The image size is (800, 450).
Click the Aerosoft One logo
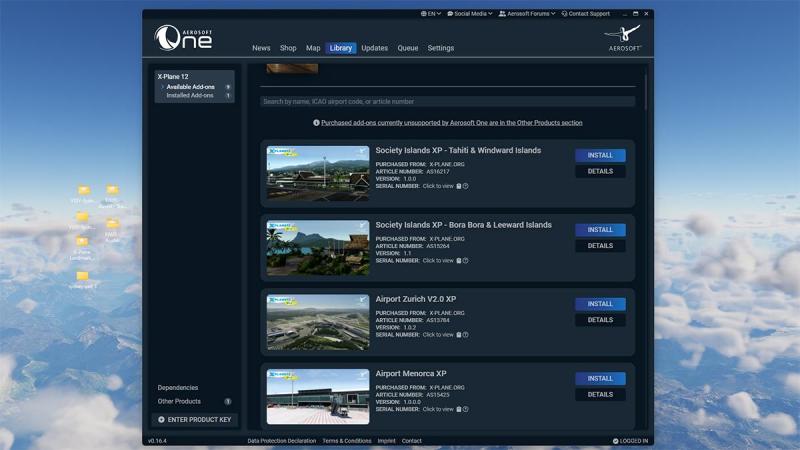pos(184,38)
